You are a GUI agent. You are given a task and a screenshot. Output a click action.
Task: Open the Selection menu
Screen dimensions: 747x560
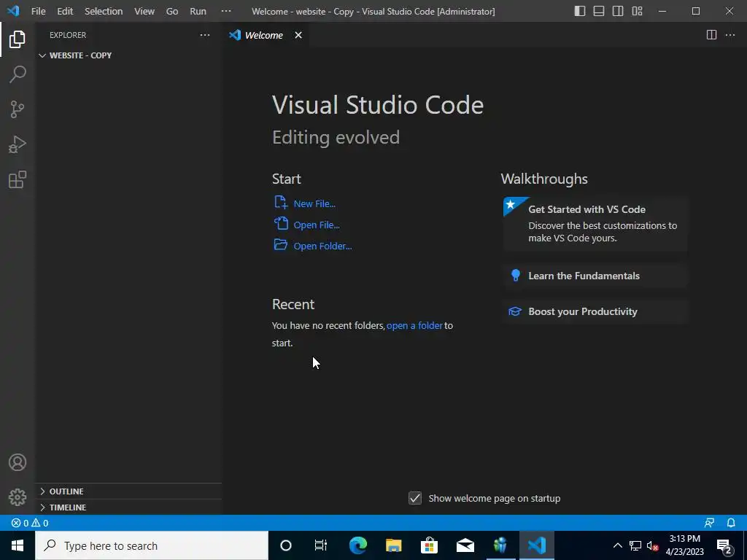104,11
